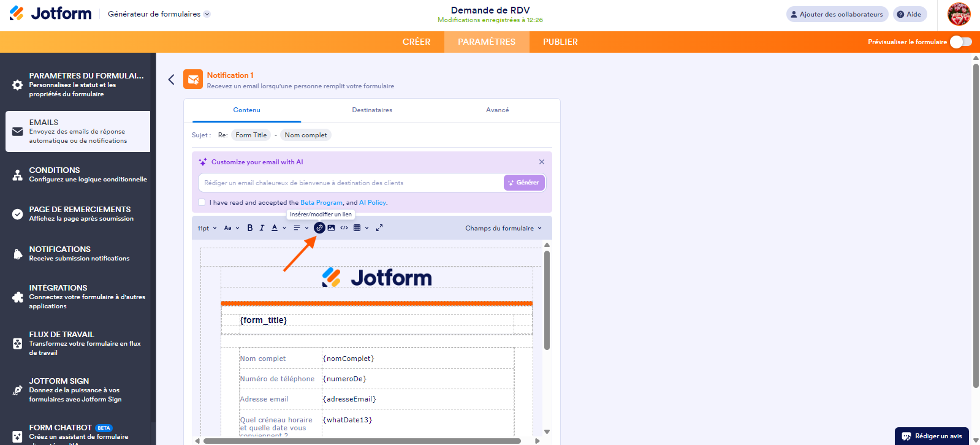Viewport: 980px width, 445px height.
Task: Open the Beta Program link
Action: tap(321, 202)
